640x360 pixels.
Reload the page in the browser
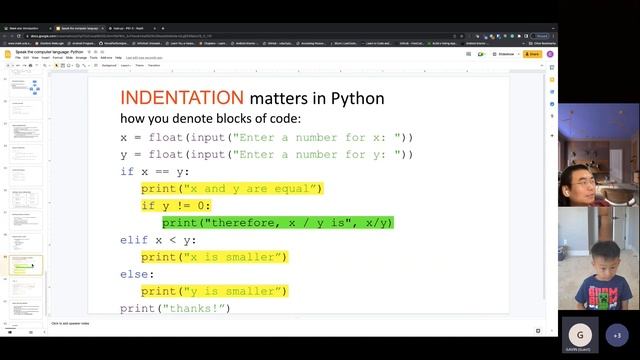pos(19,36)
